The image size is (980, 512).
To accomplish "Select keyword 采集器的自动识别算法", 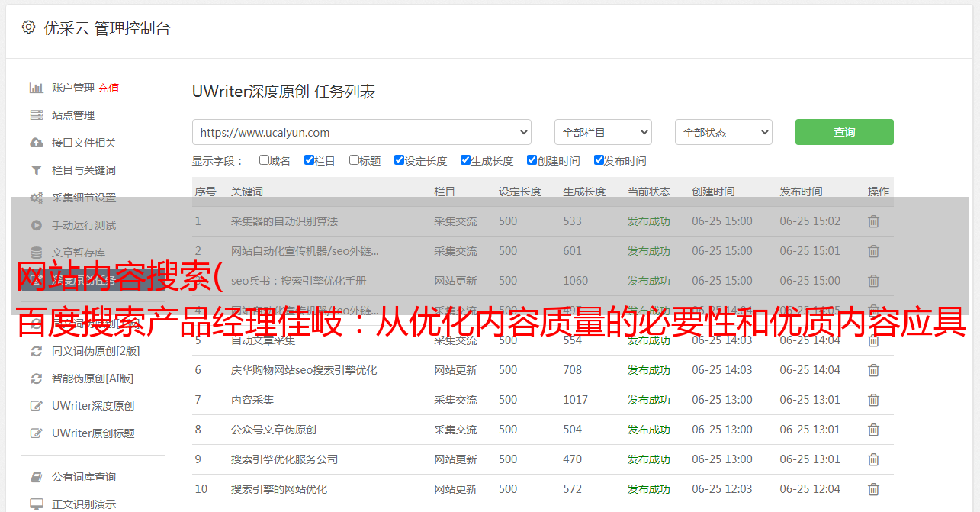I will 284,221.
